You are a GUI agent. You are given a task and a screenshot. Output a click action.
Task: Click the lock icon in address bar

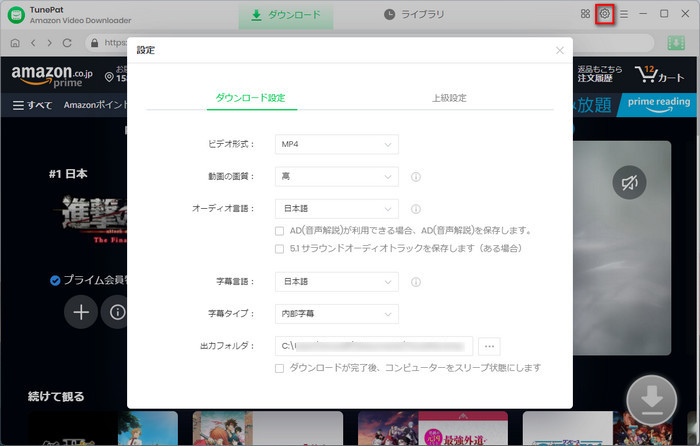click(x=94, y=42)
